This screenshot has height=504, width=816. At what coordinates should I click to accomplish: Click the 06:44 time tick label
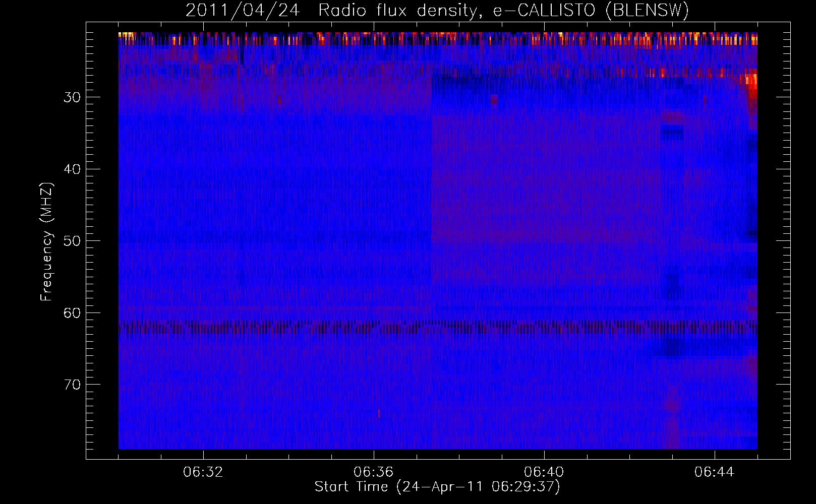tap(715, 472)
